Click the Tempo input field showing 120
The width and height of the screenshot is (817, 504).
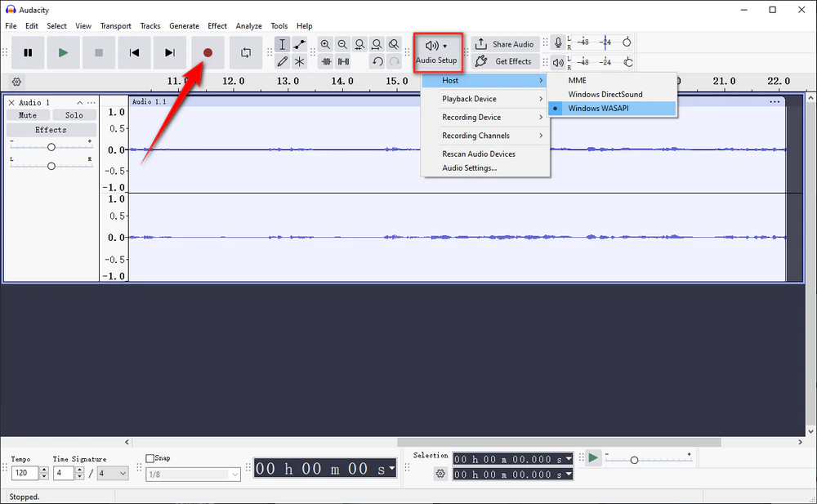point(25,473)
